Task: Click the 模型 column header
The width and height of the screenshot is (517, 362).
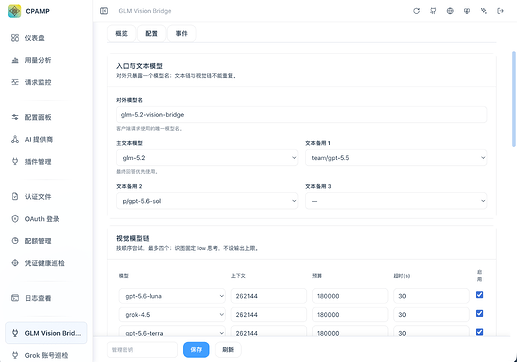Action: click(124, 276)
